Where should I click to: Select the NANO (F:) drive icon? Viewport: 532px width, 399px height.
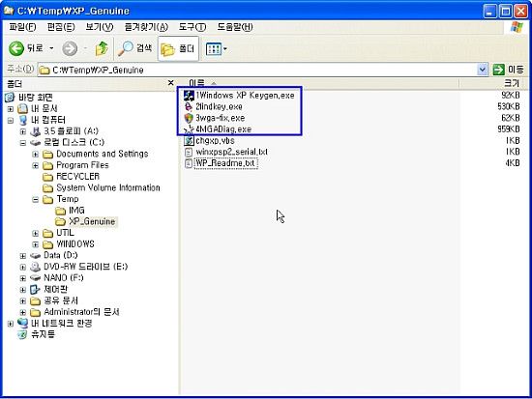(x=35, y=278)
